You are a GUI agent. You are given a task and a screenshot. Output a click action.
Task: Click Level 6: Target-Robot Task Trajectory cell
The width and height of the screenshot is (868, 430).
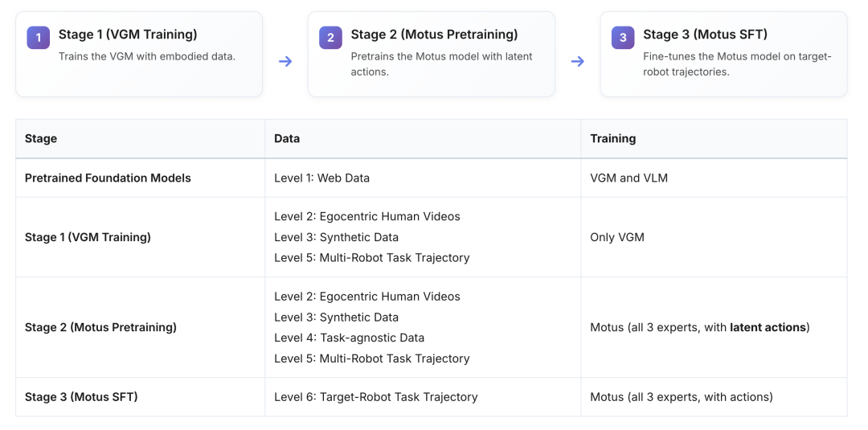point(375,397)
